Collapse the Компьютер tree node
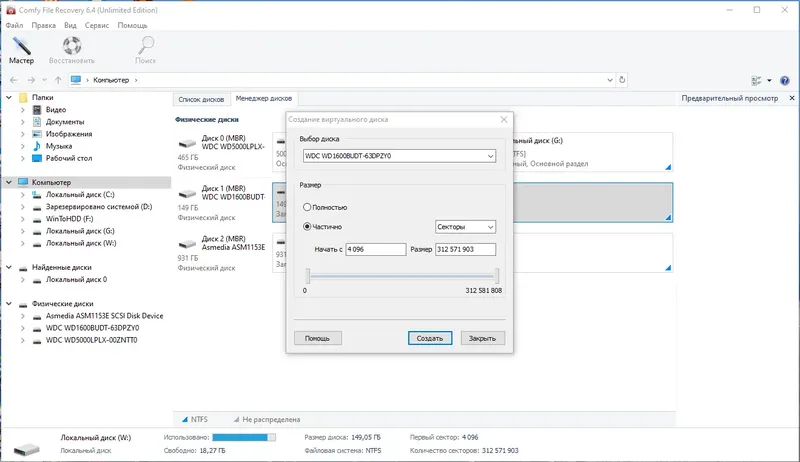 click(x=9, y=183)
